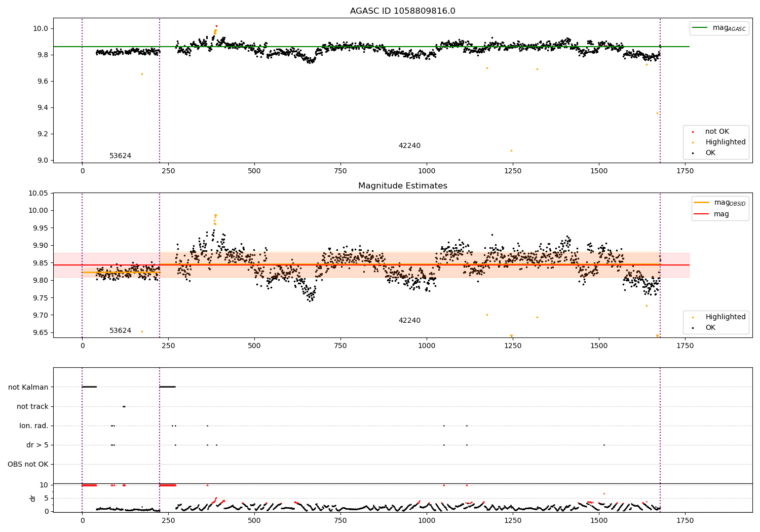Click the "9.4" y-tick of the top plot

tap(43, 107)
